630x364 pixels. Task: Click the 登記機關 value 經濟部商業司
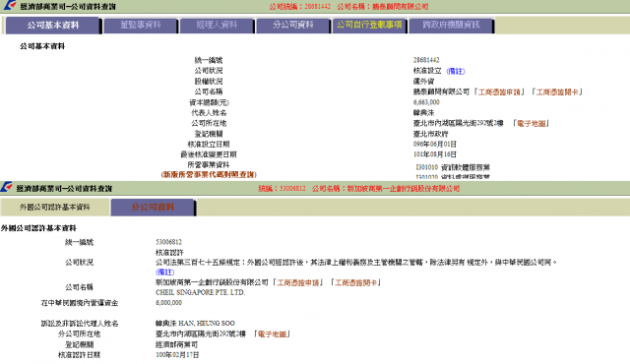[177, 344]
